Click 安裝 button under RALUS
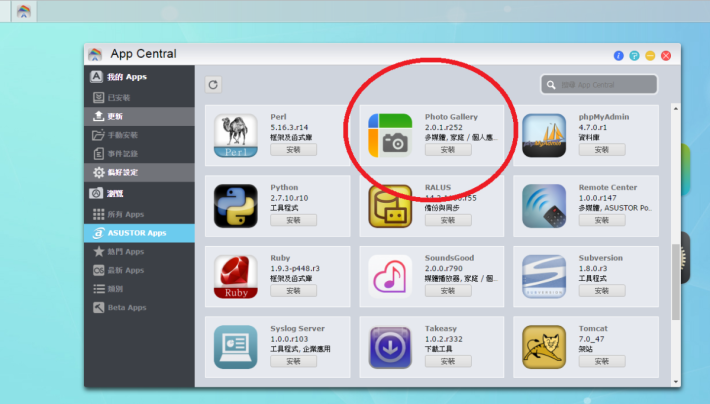 [448, 221]
